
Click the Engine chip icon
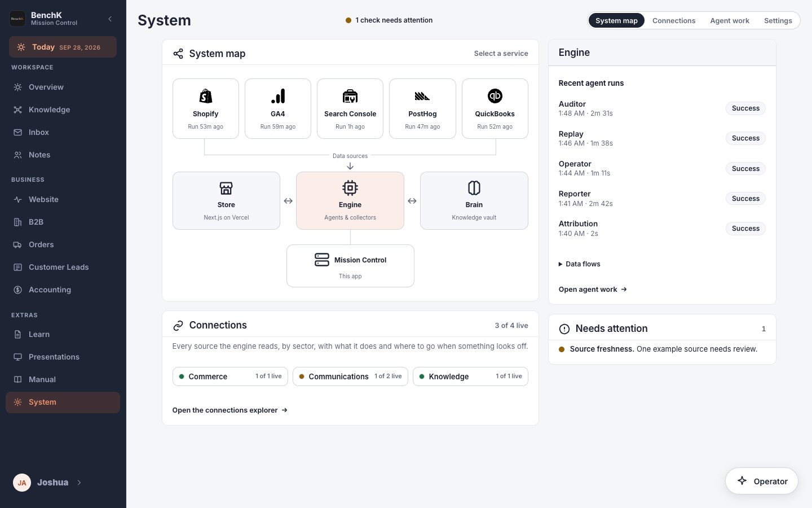click(350, 188)
